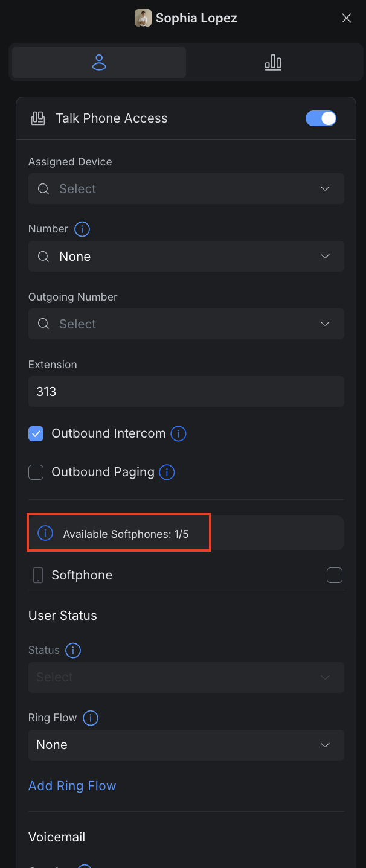Enable Outbound Paging
366x868 pixels.
coord(36,472)
